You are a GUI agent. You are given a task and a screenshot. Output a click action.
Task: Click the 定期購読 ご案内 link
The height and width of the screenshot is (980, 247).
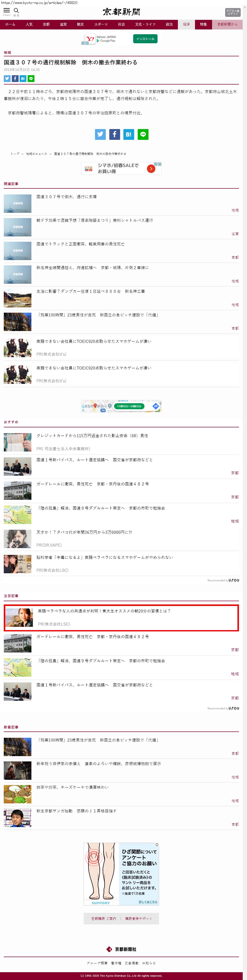(x=104, y=918)
